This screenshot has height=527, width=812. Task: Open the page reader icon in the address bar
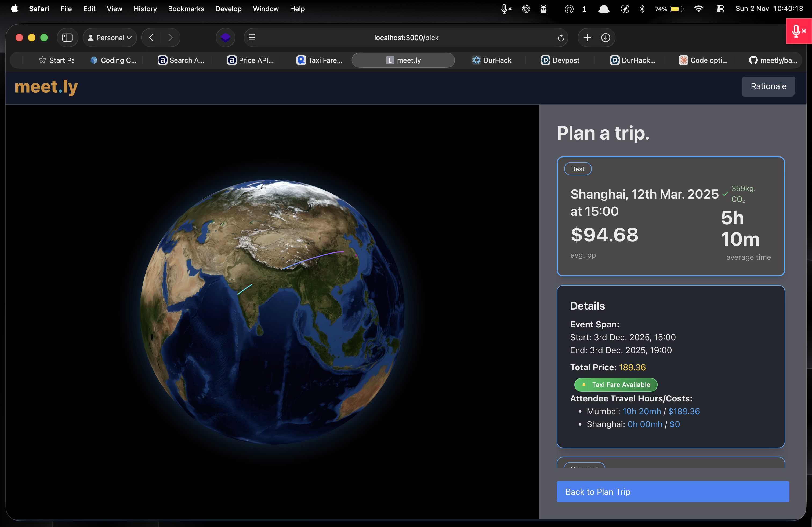[x=252, y=38]
